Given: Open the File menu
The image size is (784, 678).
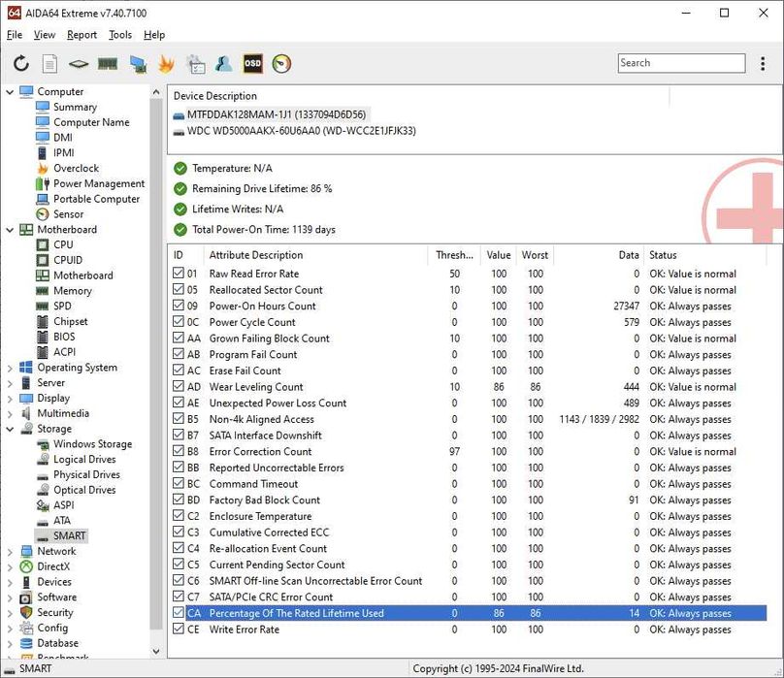Looking at the screenshot, I should [x=14, y=35].
